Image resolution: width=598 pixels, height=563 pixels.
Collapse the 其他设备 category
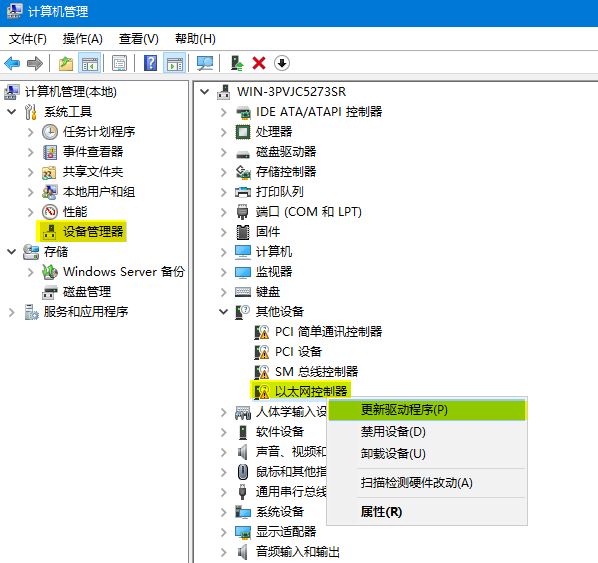pos(223,312)
